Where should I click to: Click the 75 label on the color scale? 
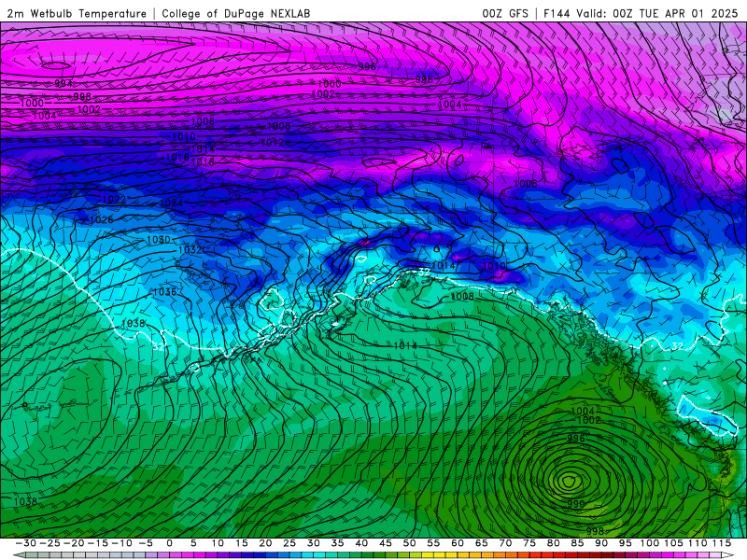(529, 543)
